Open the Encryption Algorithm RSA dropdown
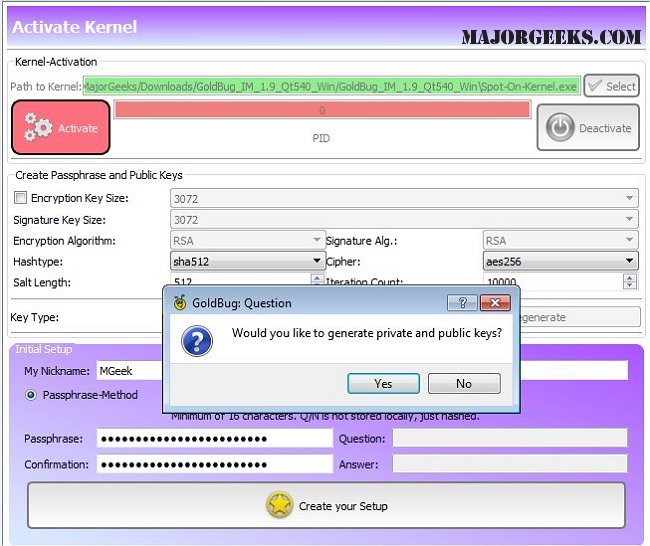 [x=248, y=240]
